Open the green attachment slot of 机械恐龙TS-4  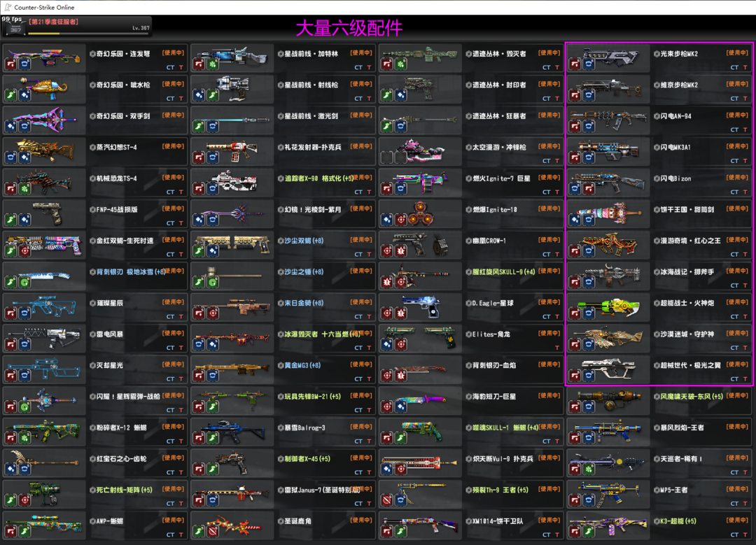pos(24,188)
